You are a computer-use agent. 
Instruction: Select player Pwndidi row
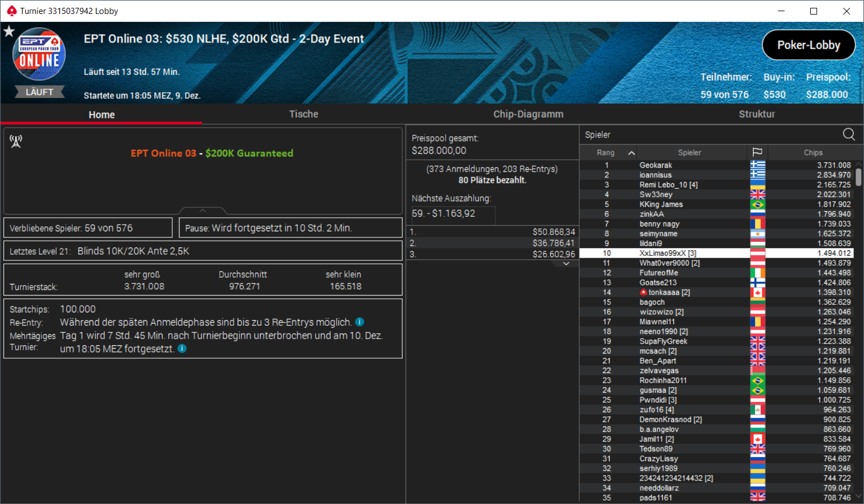pyautogui.click(x=717, y=400)
